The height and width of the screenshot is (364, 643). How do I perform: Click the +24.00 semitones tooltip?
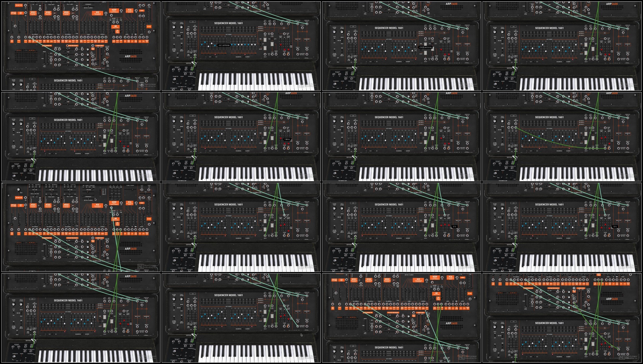[425, 47]
